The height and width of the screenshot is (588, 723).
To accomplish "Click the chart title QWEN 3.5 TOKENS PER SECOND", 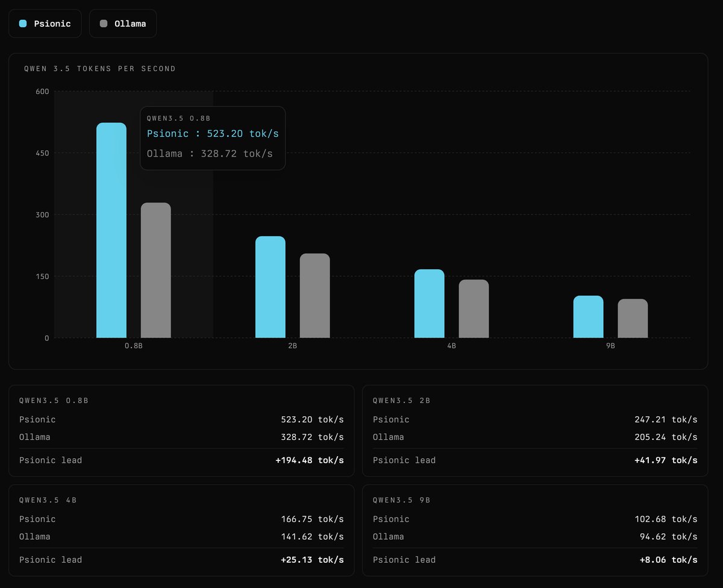I will coord(100,69).
